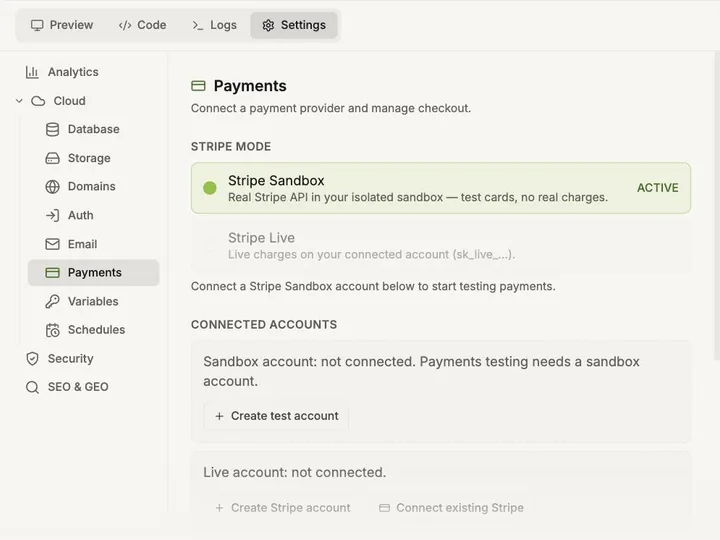
Task: Open the Domains page
Action: (94, 187)
